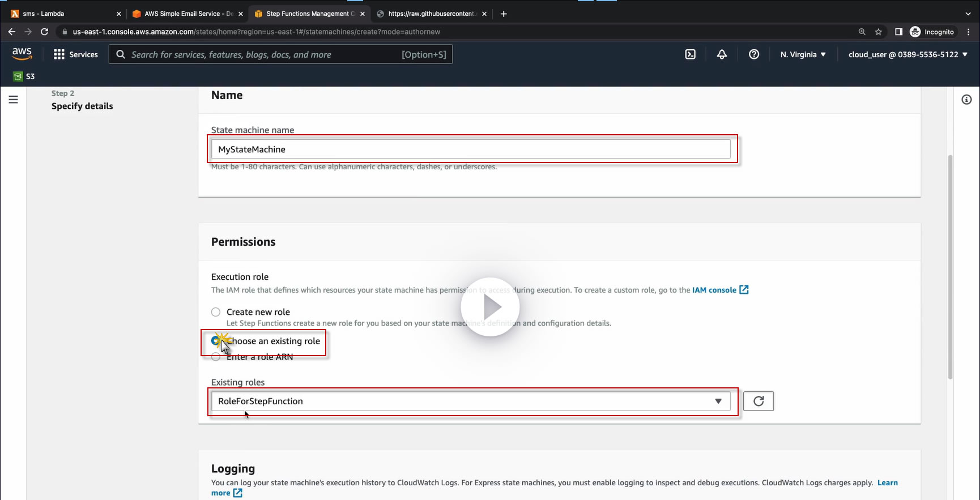Close the Step Functions Management tab

click(x=362, y=14)
